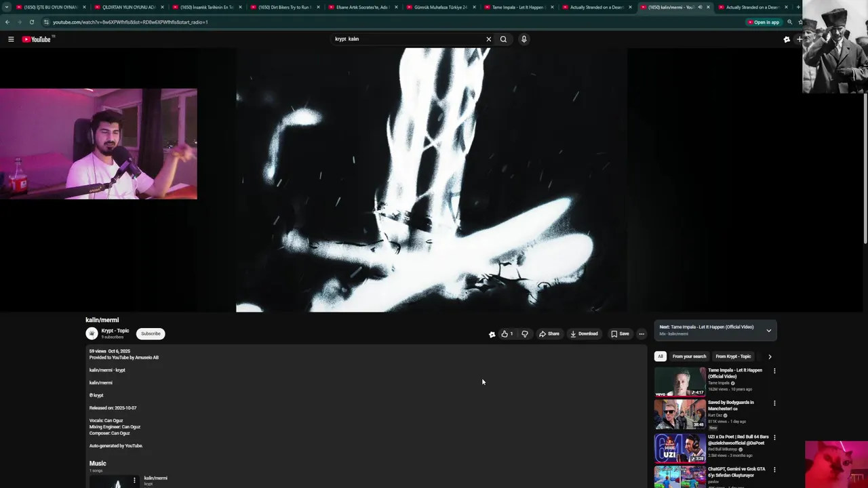Open the tab search dropdown arrow
Image resolution: width=868 pixels, height=488 pixels.
click(6, 7)
